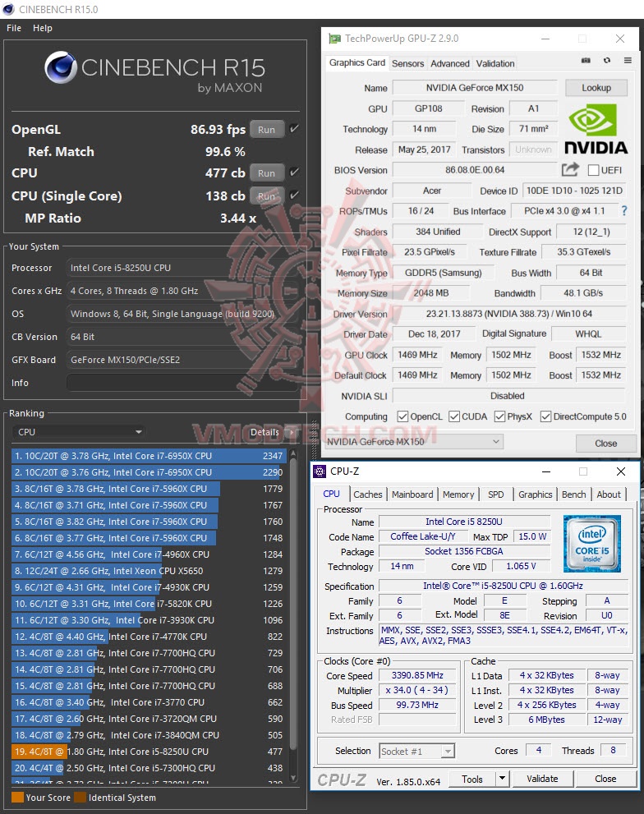This screenshot has height=814, width=644.
Task: Click the Close button in CPU-Z
Action: (605, 779)
